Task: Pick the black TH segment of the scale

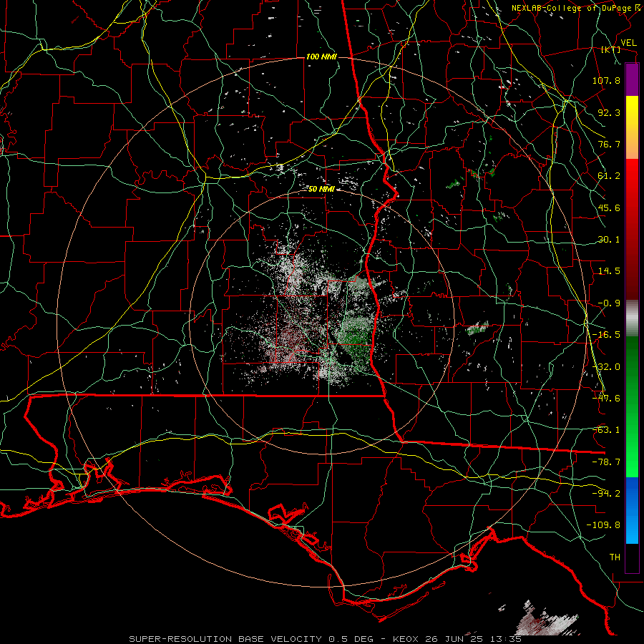Action: (632, 558)
